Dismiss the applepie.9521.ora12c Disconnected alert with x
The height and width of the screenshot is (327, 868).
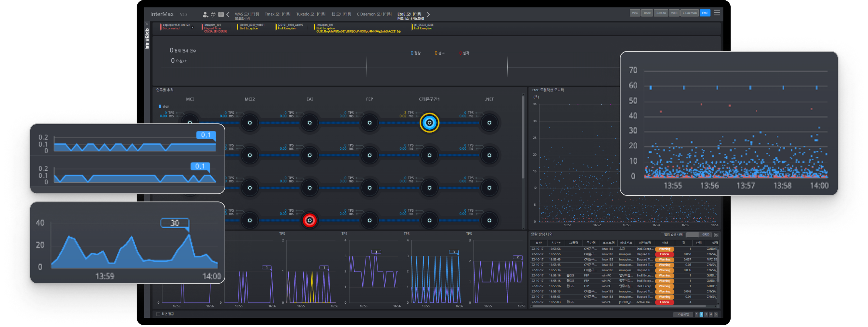[x=192, y=27]
